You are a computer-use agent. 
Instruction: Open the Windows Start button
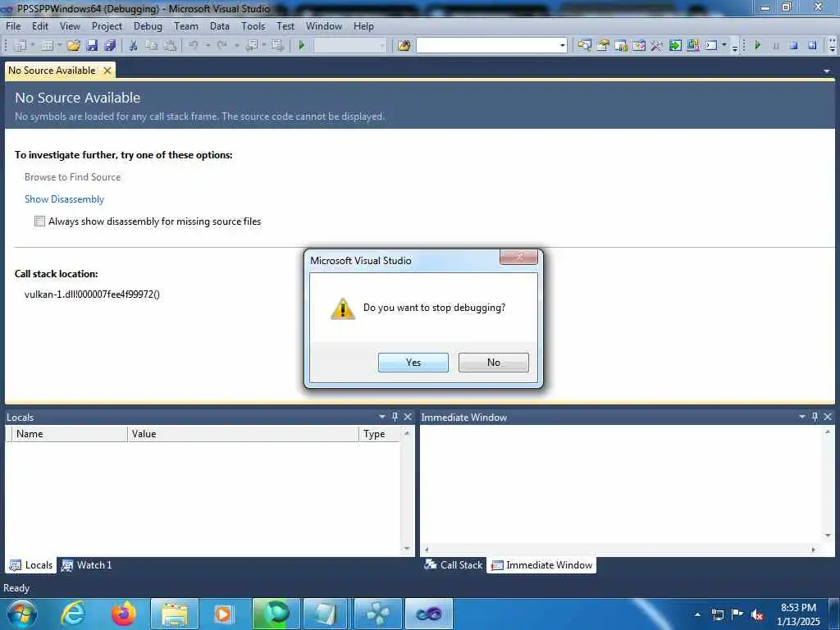point(21,614)
